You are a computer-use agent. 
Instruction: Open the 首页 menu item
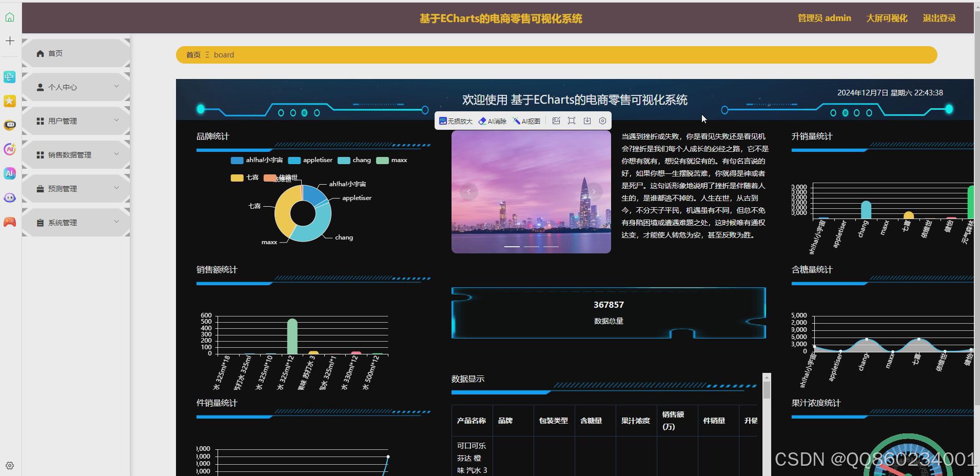point(76,53)
